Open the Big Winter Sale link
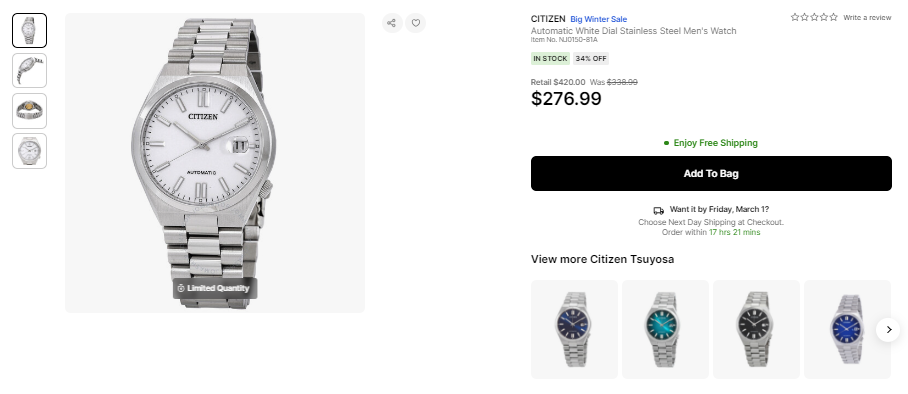 (x=598, y=19)
